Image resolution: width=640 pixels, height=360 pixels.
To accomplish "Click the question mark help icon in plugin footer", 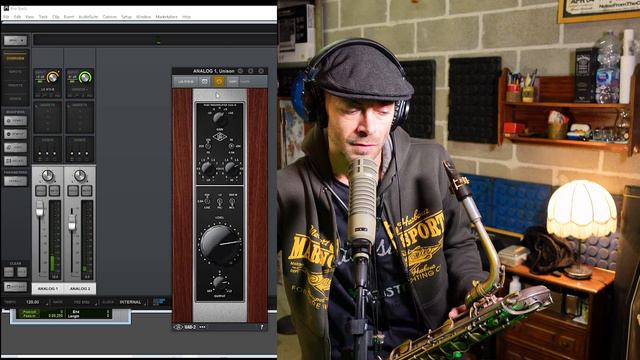I will (x=262, y=327).
